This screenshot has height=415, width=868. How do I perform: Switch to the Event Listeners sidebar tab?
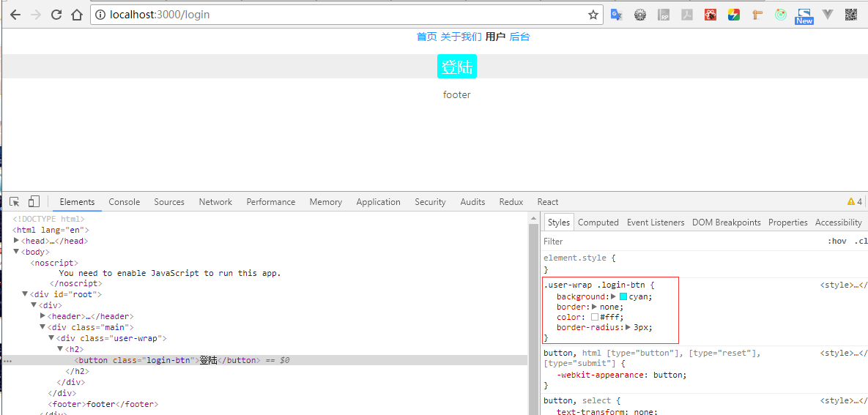pos(656,223)
